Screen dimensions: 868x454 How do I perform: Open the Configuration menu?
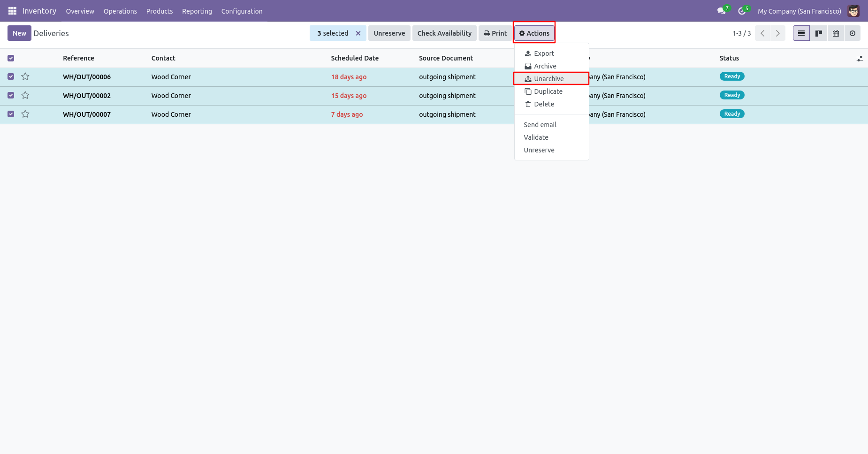(x=242, y=11)
